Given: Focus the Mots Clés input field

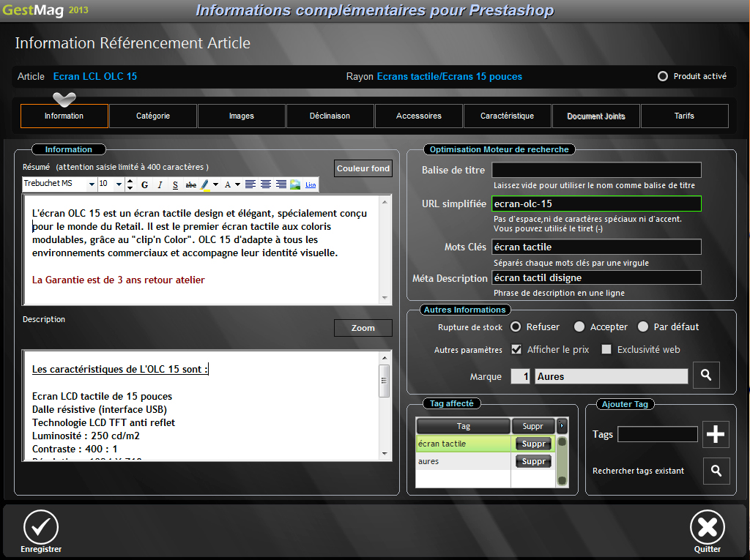Looking at the screenshot, I should click(596, 247).
